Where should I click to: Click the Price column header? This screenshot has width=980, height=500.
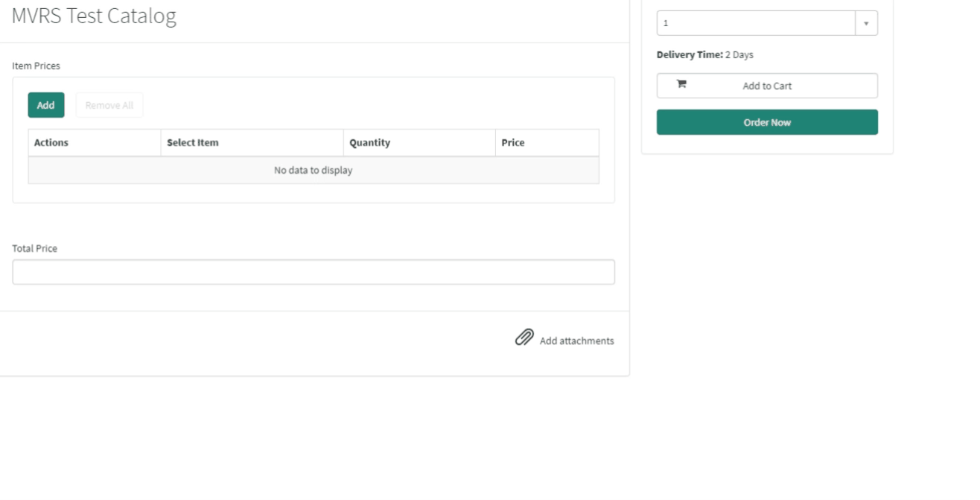513,142
